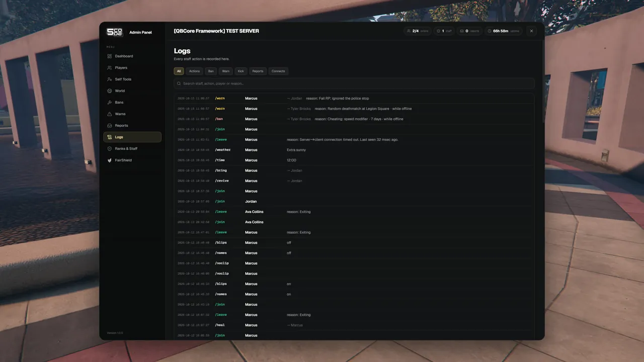Focus the log search field
644x362 pixels.
pos(354,83)
